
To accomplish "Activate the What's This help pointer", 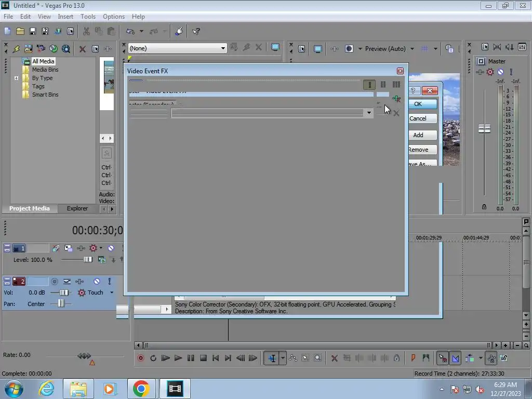I will click(x=196, y=31).
